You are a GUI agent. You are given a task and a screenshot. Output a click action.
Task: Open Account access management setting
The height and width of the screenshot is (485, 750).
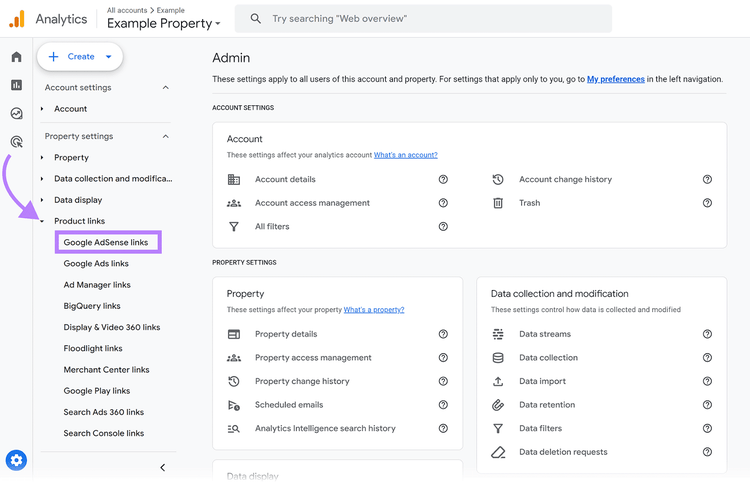tap(312, 203)
